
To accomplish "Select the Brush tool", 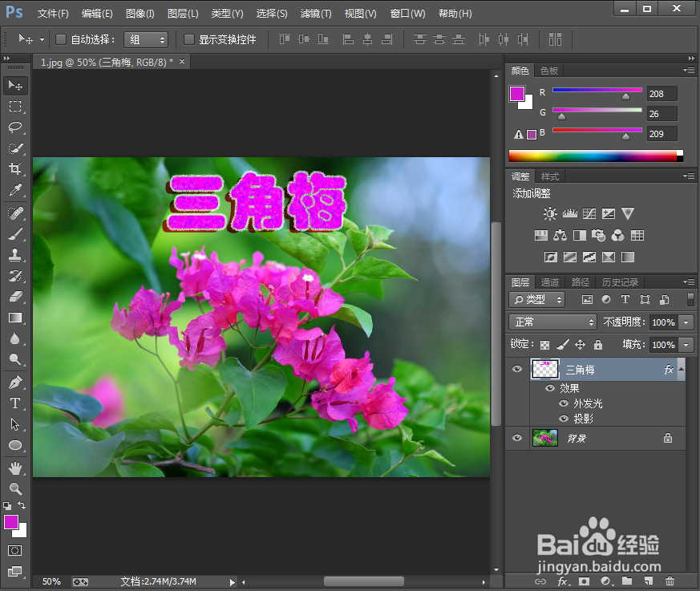I will click(x=15, y=234).
